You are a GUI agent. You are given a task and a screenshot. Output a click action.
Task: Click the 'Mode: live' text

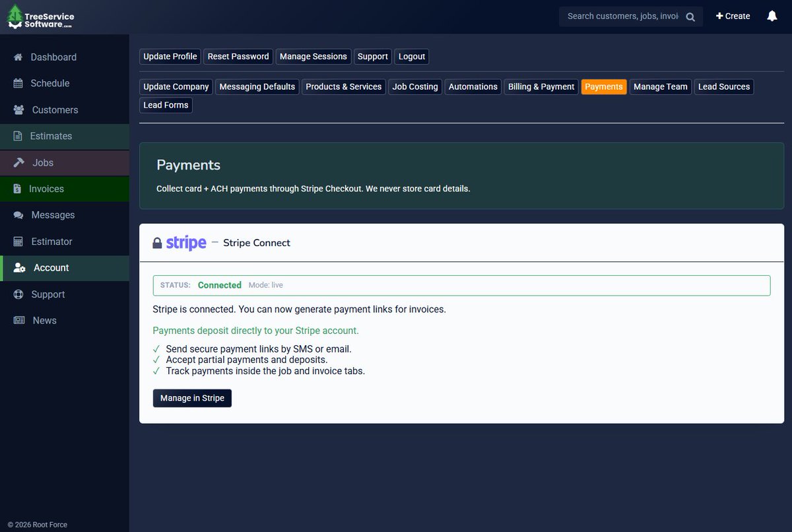pyautogui.click(x=266, y=285)
